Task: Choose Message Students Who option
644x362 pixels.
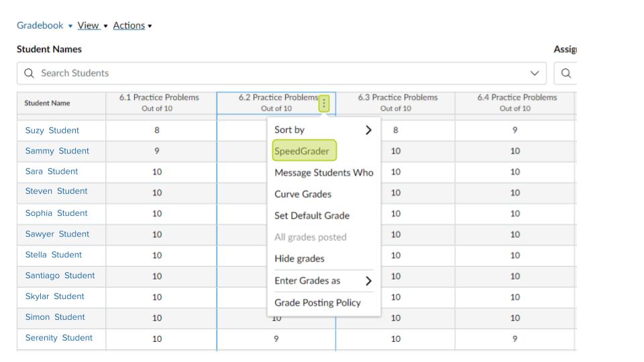Action: (x=324, y=173)
